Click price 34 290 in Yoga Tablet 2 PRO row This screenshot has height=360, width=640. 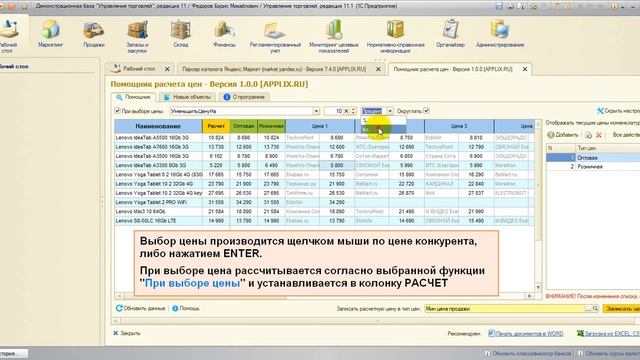tap(337, 202)
